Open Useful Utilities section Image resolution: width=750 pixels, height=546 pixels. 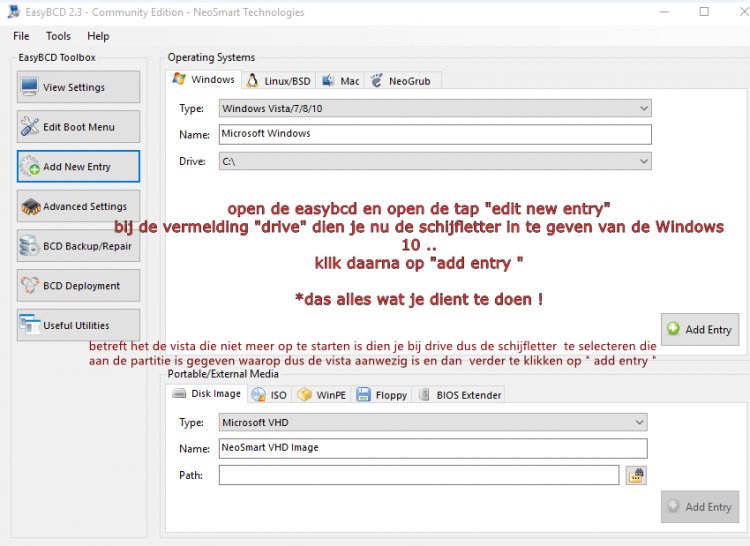78,325
